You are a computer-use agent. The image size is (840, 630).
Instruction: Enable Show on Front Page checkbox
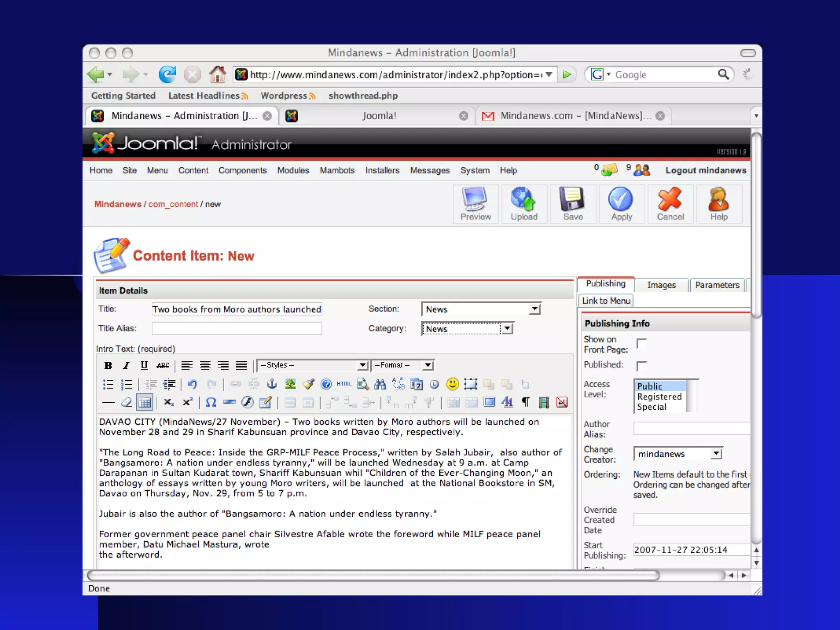641,343
